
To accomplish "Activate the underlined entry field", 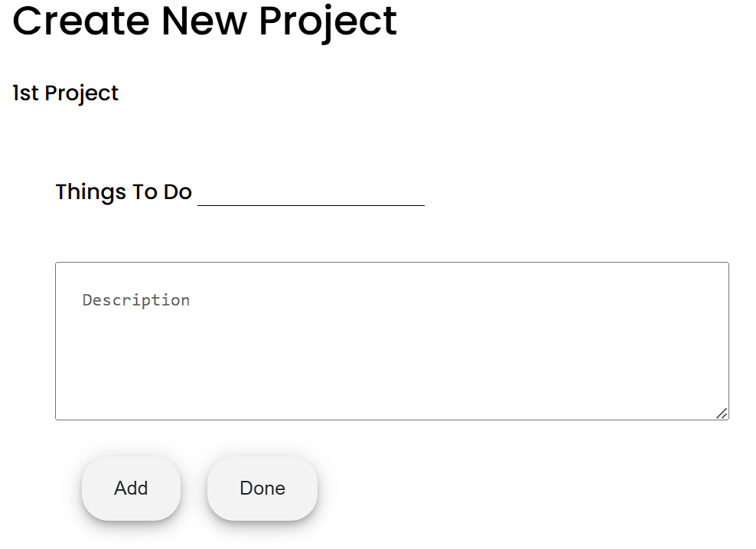I will (x=310, y=199).
